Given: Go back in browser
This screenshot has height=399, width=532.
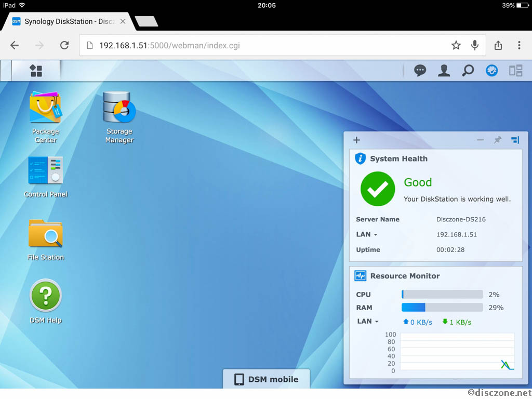Looking at the screenshot, I should click(x=15, y=45).
